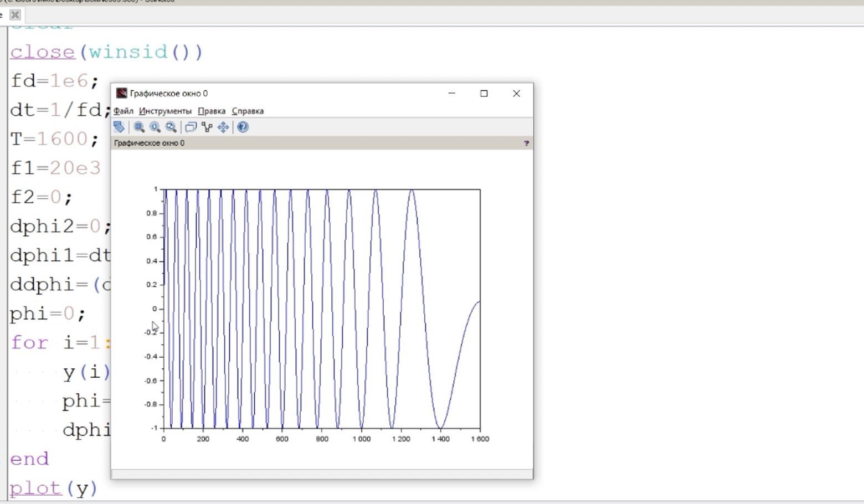Place cursor on the T=1600; line
Screen dimensions: 864x504
point(55,139)
